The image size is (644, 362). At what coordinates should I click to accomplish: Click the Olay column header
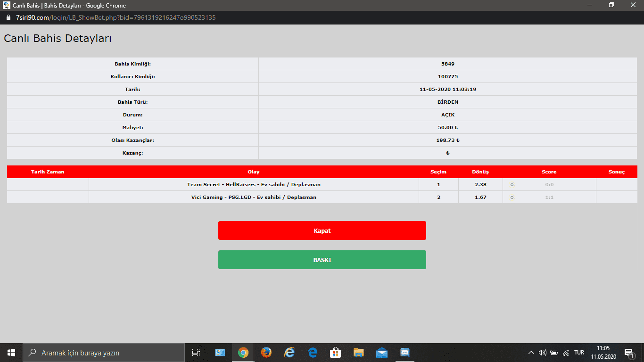(254, 172)
